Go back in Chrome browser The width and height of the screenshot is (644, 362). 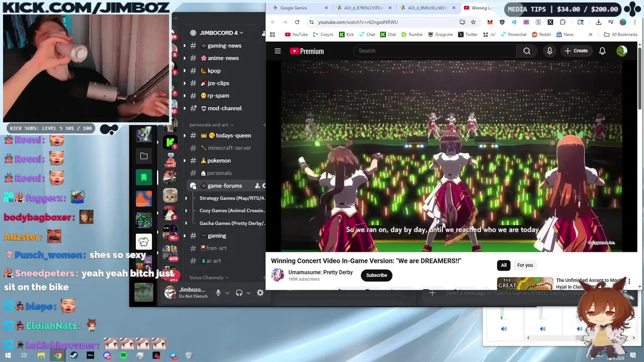pos(273,22)
